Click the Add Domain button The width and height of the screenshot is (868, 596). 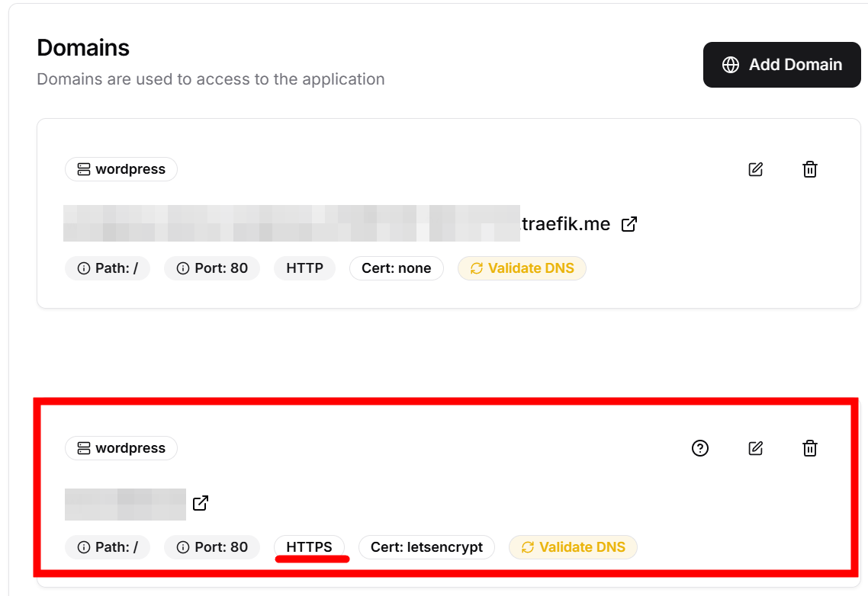(782, 65)
